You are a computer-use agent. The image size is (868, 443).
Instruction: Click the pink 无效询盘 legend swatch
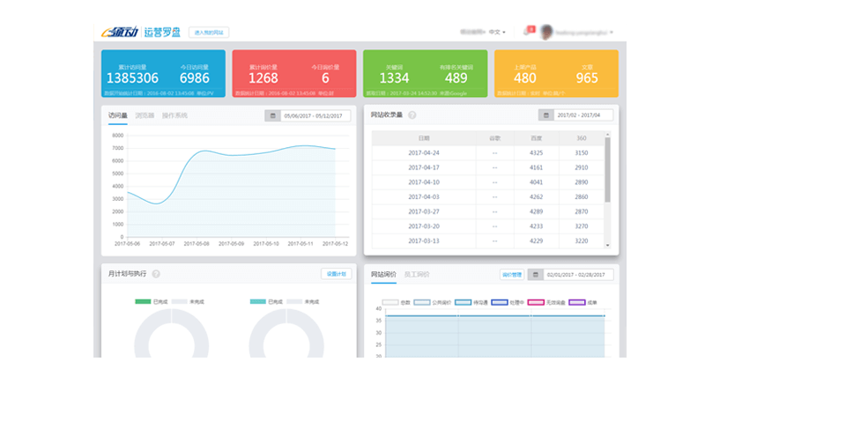point(537,302)
